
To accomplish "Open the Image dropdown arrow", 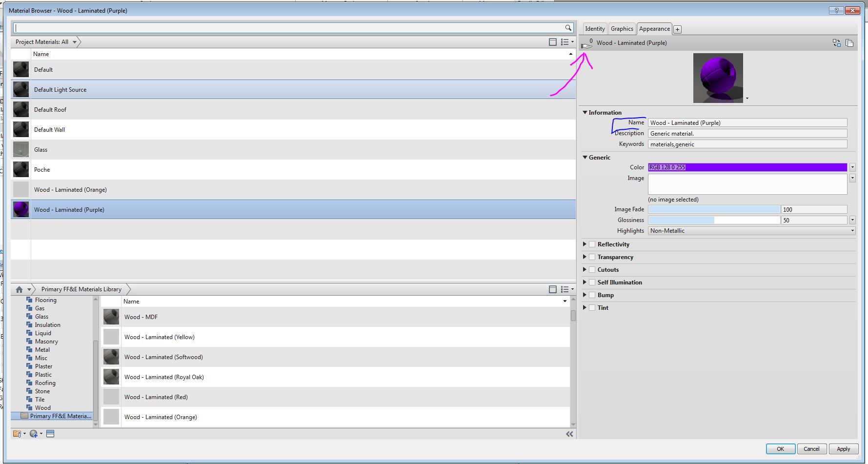I will 852,178.
